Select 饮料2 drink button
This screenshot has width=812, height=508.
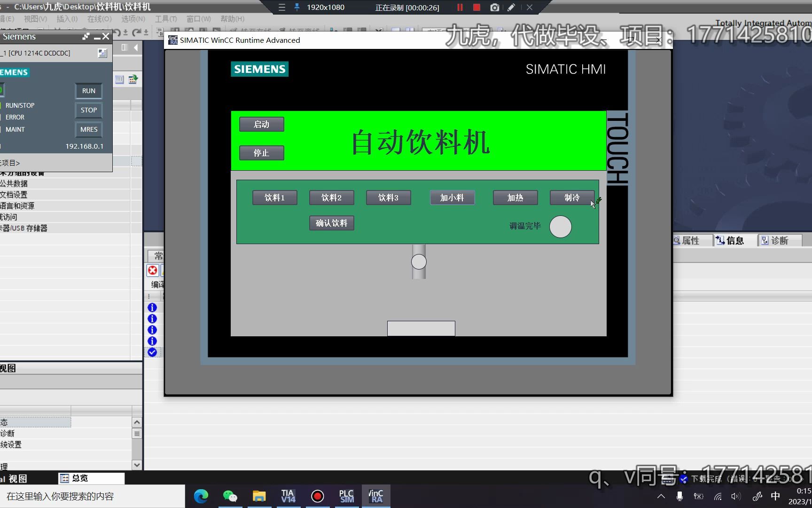coord(332,198)
